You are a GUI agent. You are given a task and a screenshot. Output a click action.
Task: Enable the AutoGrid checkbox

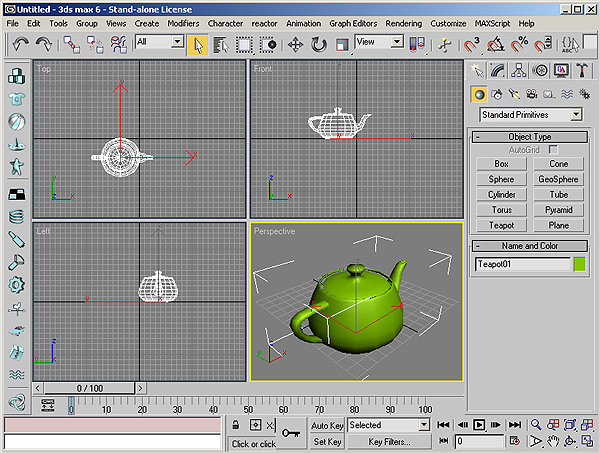pyautogui.click(x=552, y=149)
